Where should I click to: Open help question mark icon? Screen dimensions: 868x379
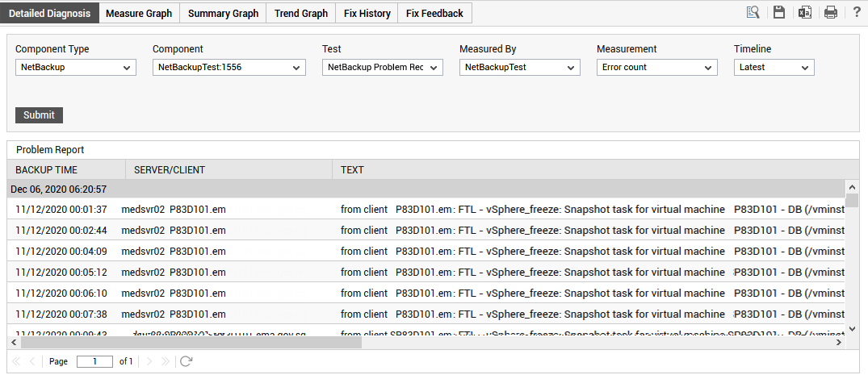click(x=857, y=13)
